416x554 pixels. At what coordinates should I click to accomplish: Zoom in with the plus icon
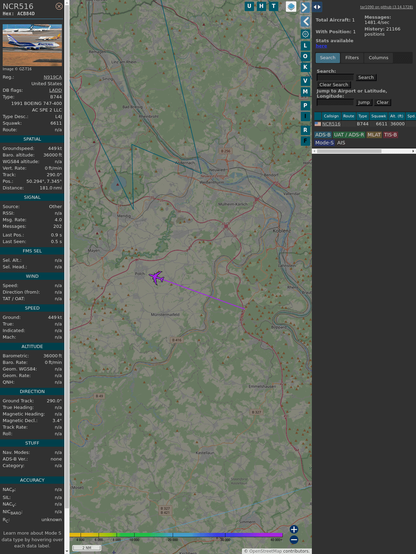[294, 529]
